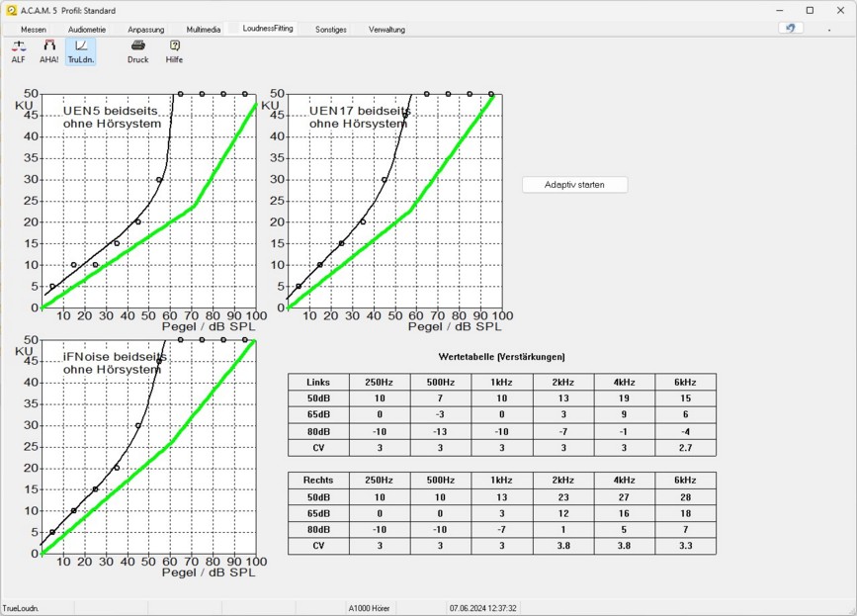This screenshot has width=857, height=616.
Task: Select the Multimedia tab
Action: [x=204, y=30]
